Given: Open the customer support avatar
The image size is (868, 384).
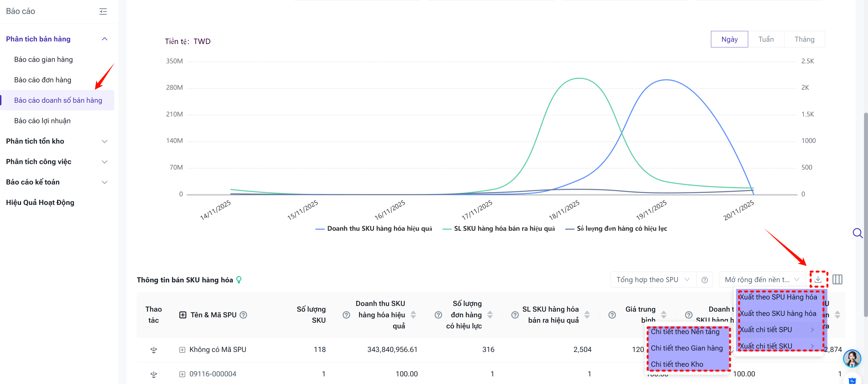Looking at the screenshot, I should point(852,358).
